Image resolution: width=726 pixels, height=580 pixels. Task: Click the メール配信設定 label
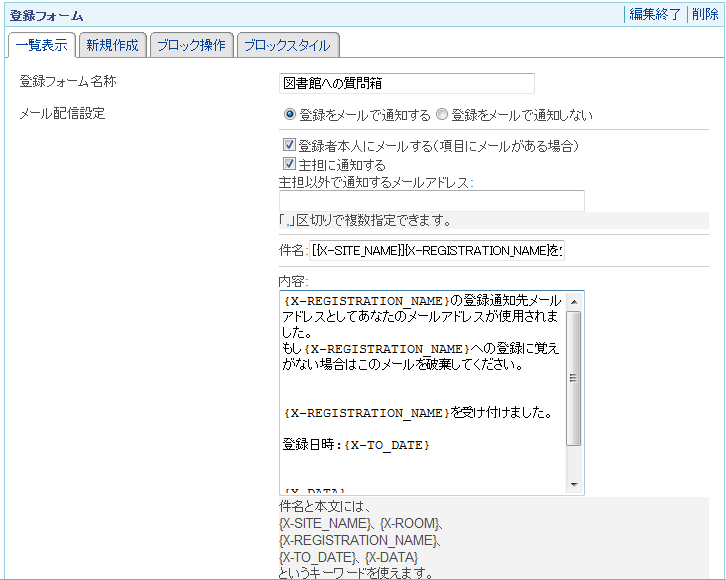point(62,113)
